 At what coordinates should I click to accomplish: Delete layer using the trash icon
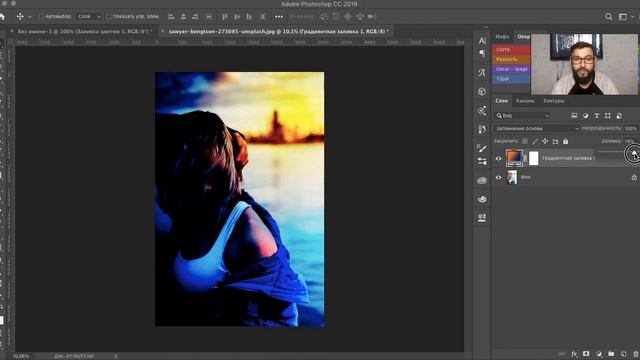tap(636, 354)
